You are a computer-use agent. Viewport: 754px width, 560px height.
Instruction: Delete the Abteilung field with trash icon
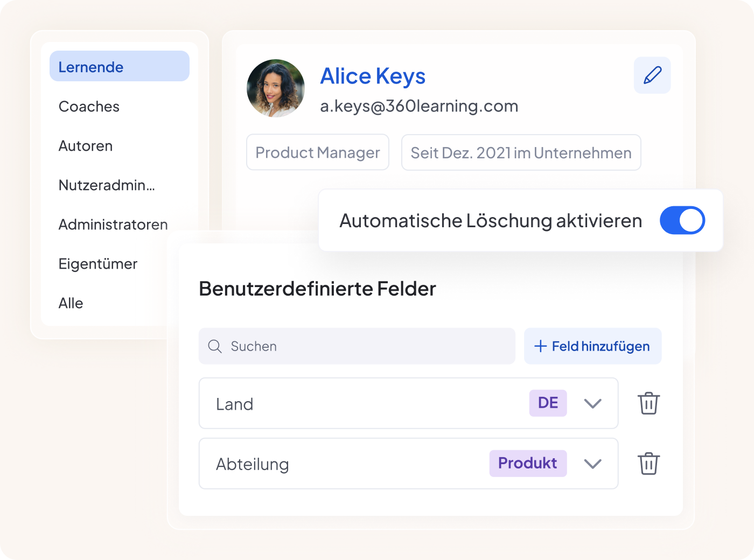coord(648,464)
